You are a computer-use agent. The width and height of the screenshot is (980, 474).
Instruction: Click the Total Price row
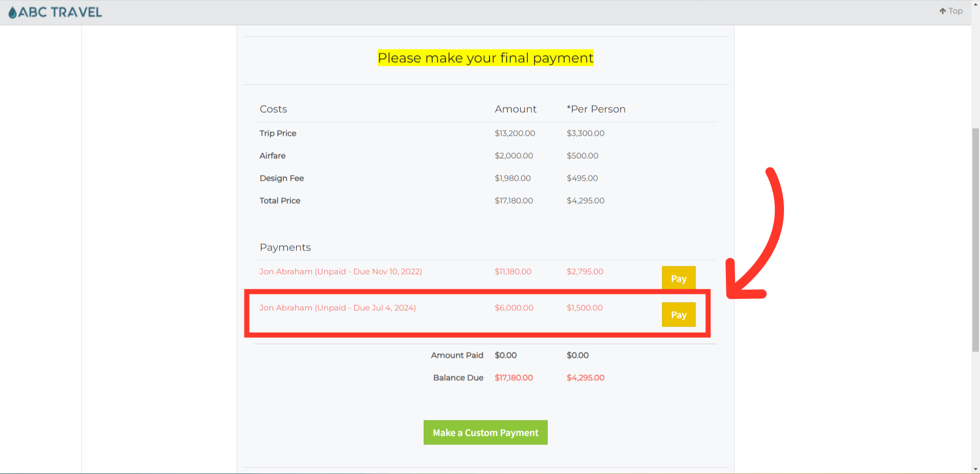click(280, 201)
